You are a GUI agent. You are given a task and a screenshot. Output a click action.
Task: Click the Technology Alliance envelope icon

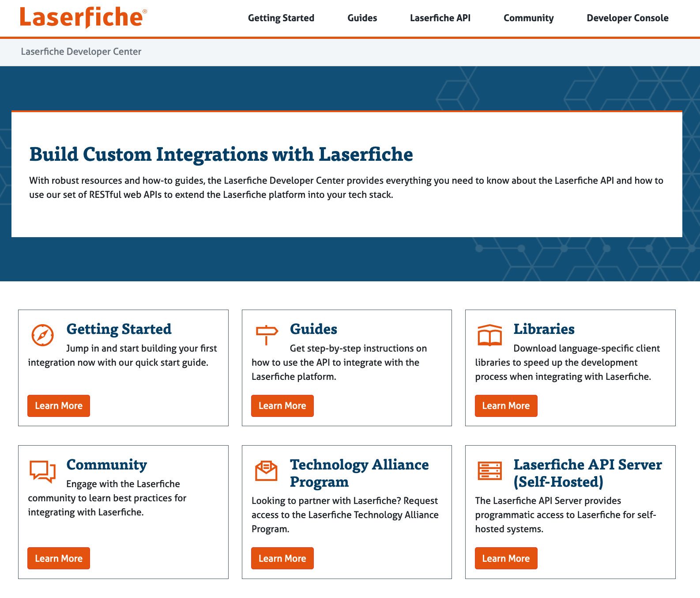coord(266,471)
